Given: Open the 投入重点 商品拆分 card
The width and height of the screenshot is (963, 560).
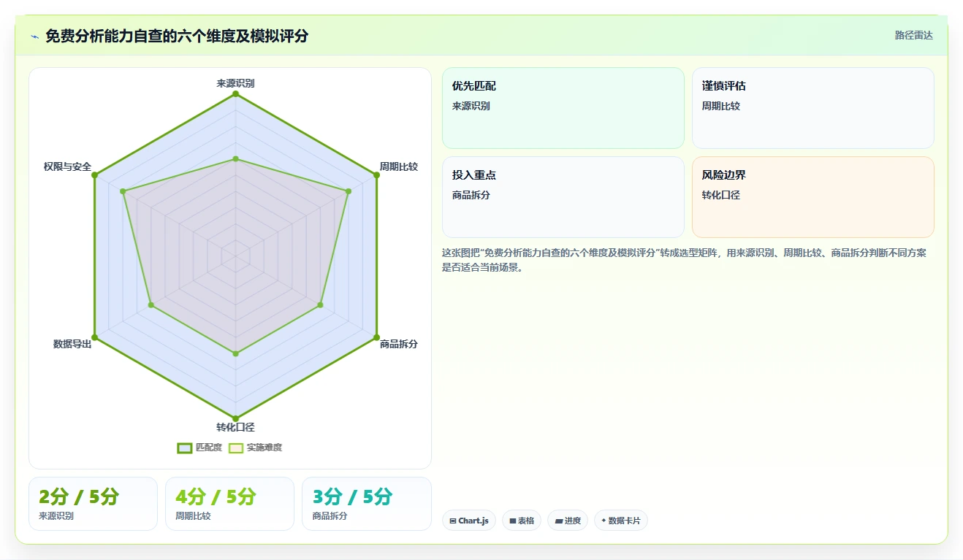Looking at the screenshot, I should pos(563,197).
